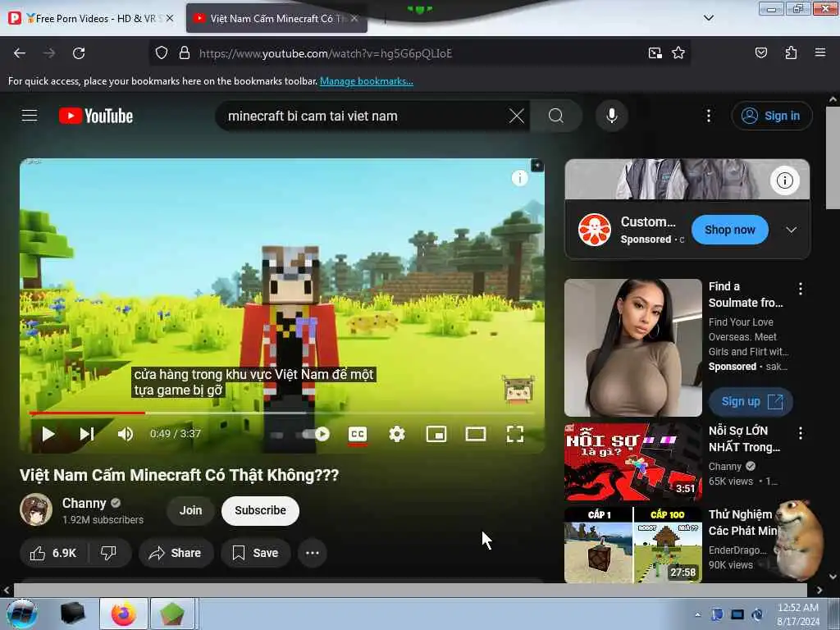
Task: Click the Custom sponsored advertiser logo
Action: [x=594, y=230]
